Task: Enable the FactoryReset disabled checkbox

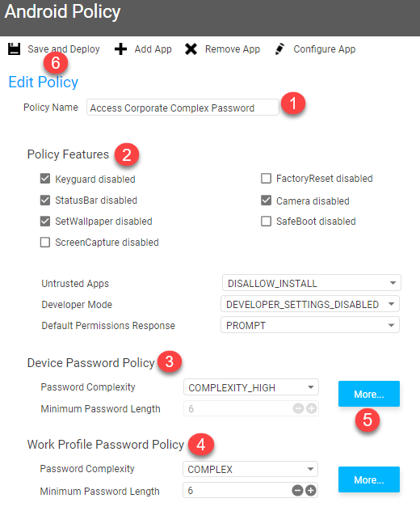Action: coord(266,178)
